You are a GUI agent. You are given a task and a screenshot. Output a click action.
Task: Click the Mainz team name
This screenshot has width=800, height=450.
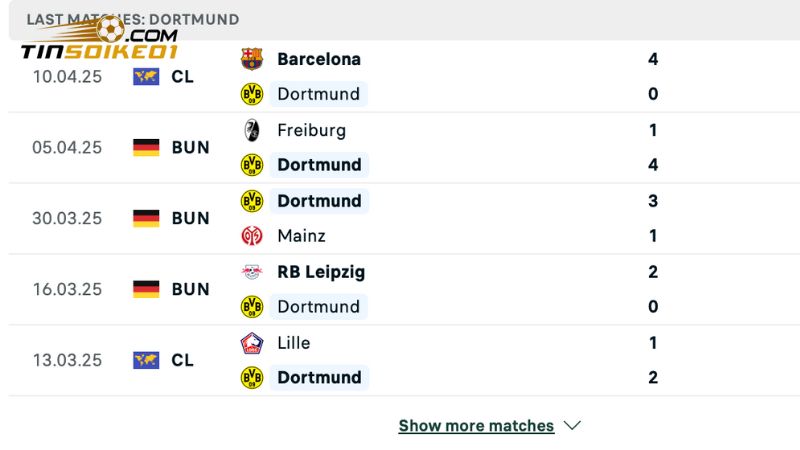click(x=301, y=236)
